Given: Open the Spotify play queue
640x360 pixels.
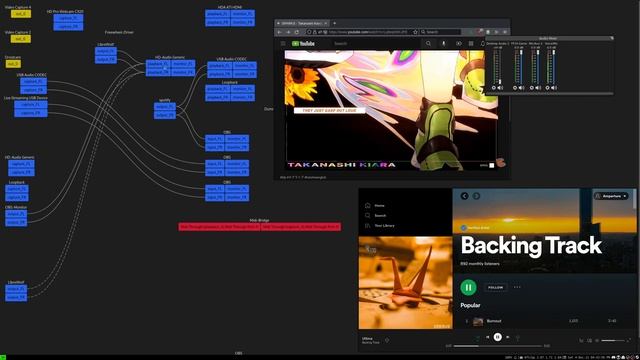Looking at the screenshot, I should 581,340.
